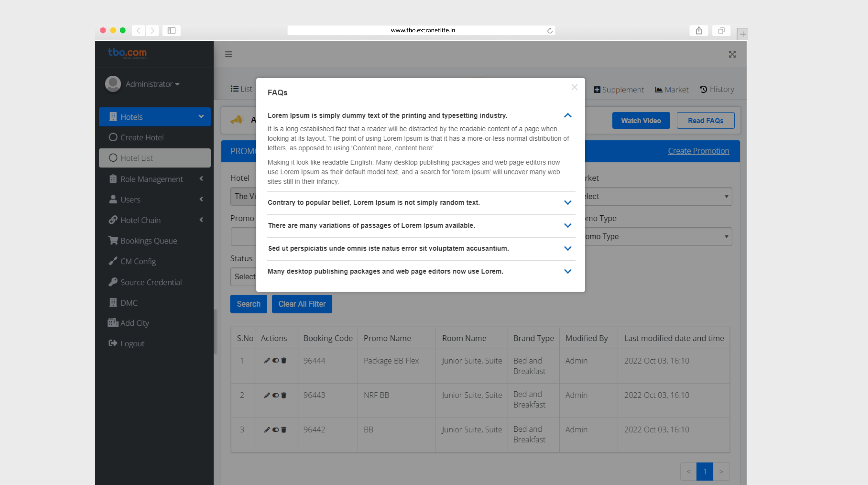Open a new browser tab
Viewport: 868px width, 485px height.
point(742,34)
